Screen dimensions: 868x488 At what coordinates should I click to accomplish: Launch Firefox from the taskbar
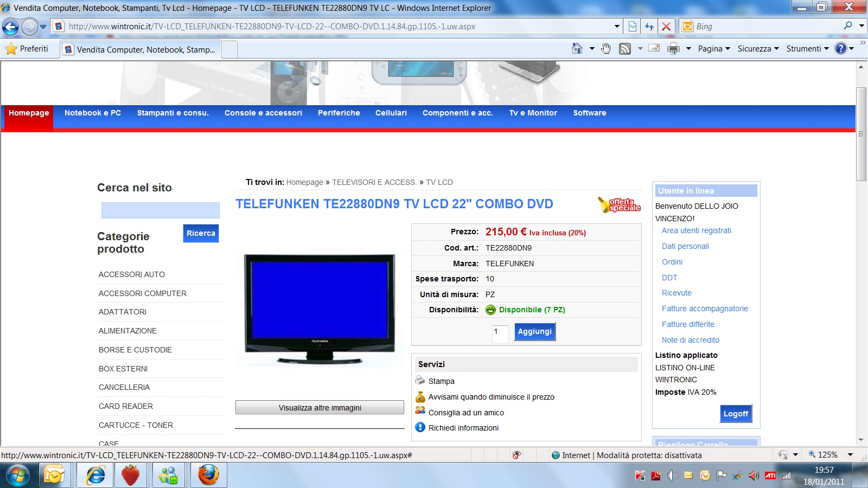tap(208, 476)
